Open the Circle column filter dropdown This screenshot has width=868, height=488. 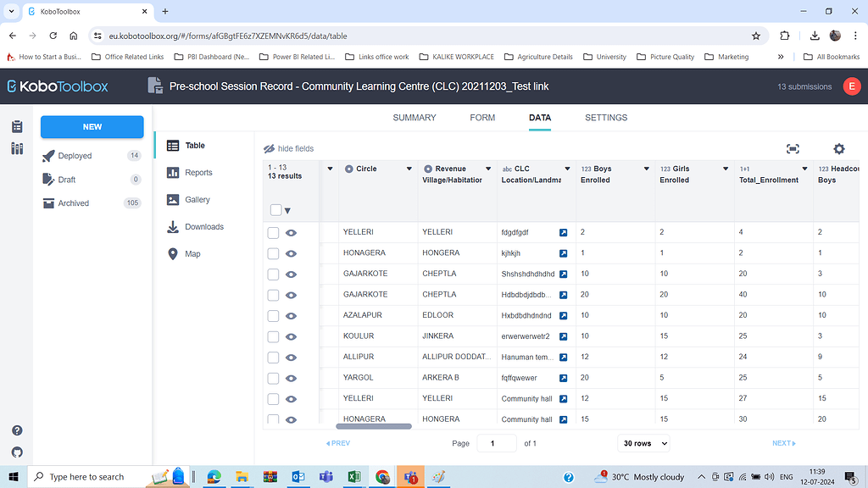[409, 168]
